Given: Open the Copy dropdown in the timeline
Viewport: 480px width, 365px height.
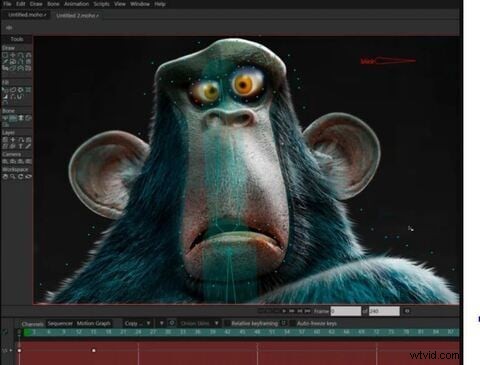Looking at the screenshot, I should point(137,323).
